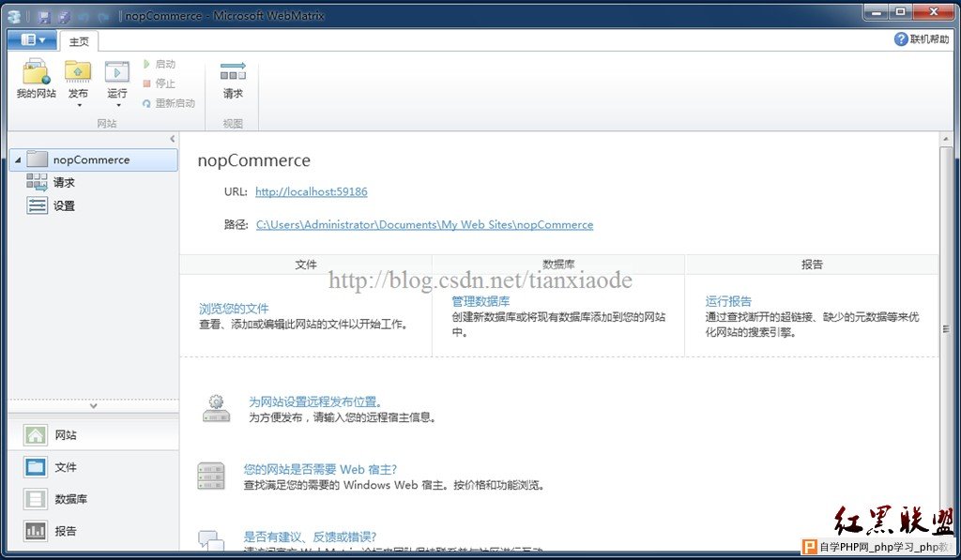
Task: Select 请求 in the navigation tree
Action: (x=64, y=183)
